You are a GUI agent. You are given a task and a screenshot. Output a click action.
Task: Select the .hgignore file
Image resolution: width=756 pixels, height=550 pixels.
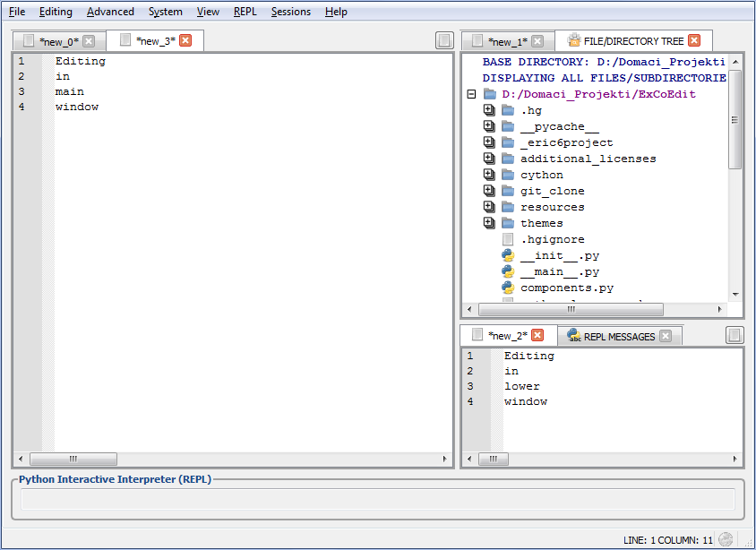click(552, 239)
